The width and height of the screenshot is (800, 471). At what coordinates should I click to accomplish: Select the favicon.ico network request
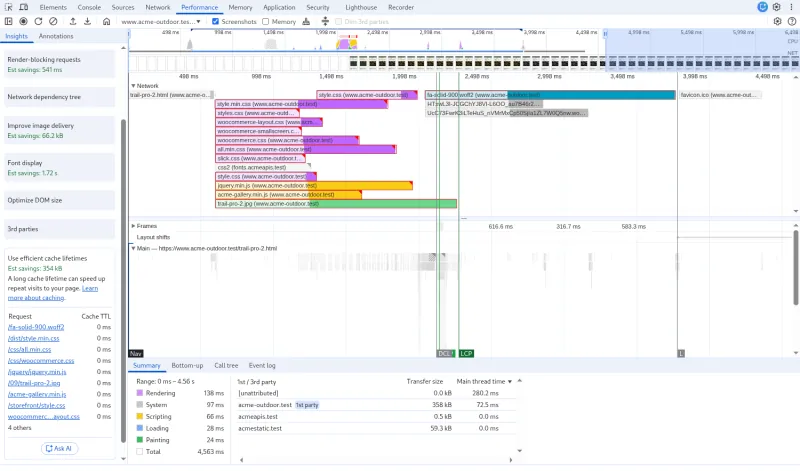pos(720,95)
